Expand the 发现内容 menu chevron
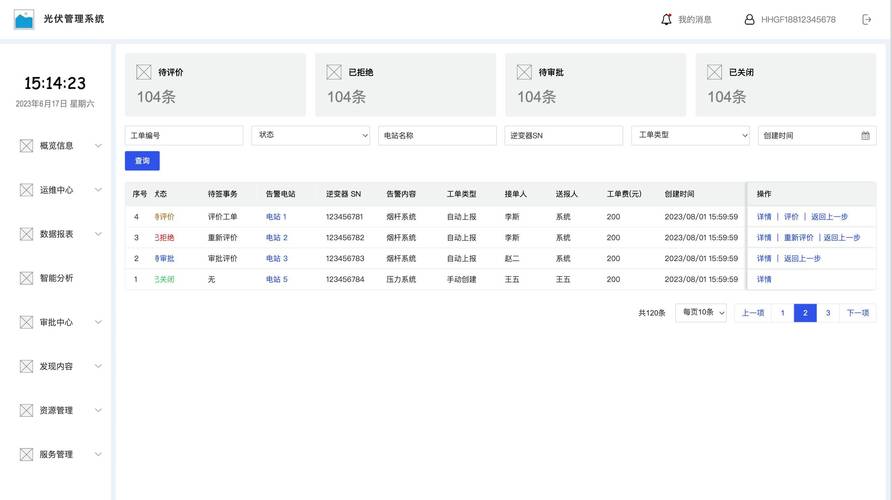This screenshot has height=500, width=892. tap(98, 366)
